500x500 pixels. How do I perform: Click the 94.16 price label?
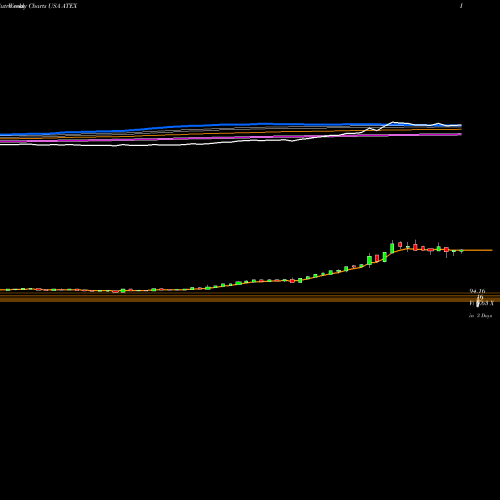[x=477, y=291]
